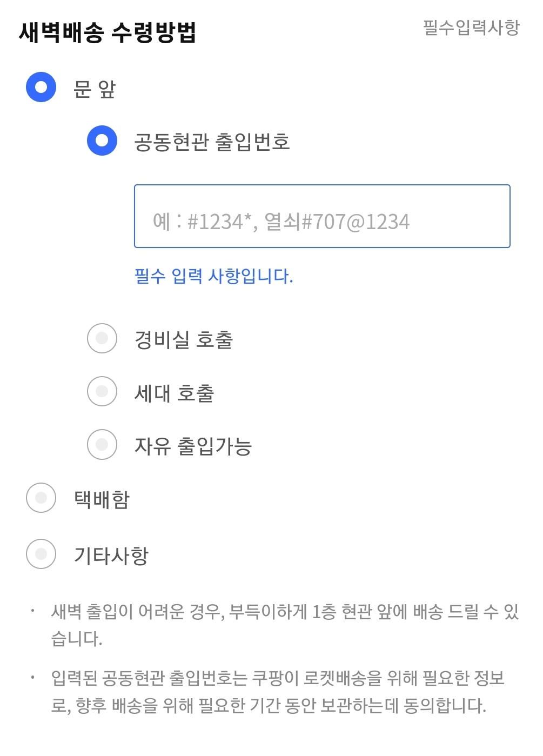Select the 공동현관 출입번호 radio button
543x756 pixels.
point(102,141)
